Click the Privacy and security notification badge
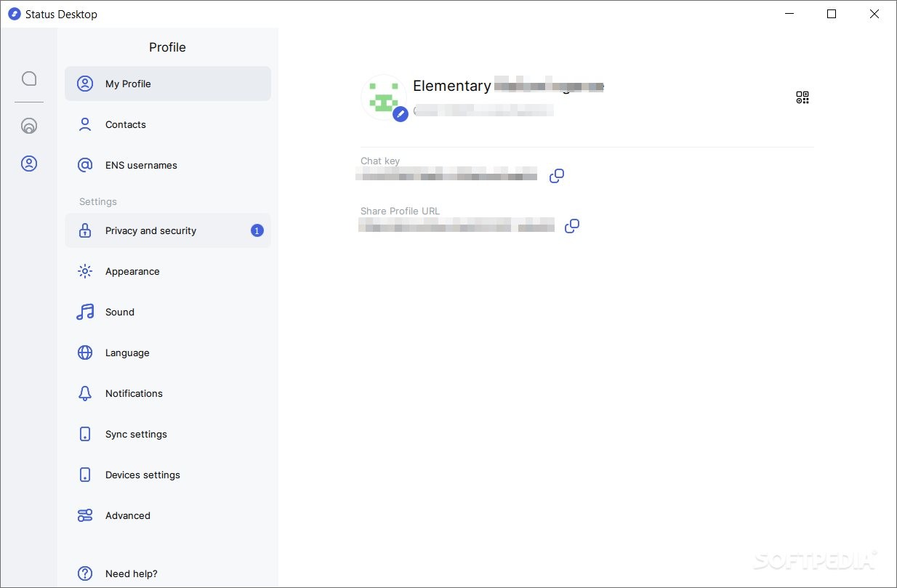The width and height of the screenshot is (897, 588). click(x=257, y=230)
